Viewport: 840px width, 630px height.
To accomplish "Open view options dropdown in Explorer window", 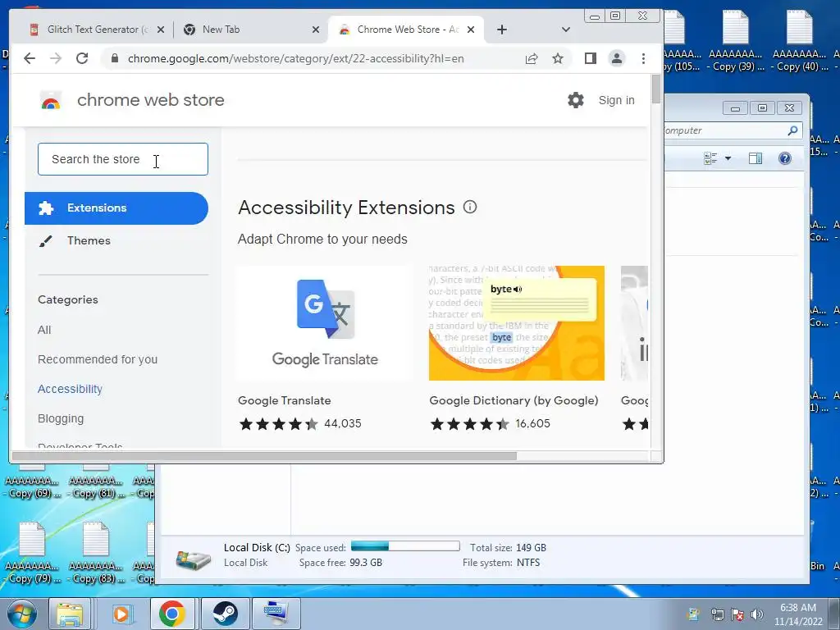I will [x=728, y=158].
